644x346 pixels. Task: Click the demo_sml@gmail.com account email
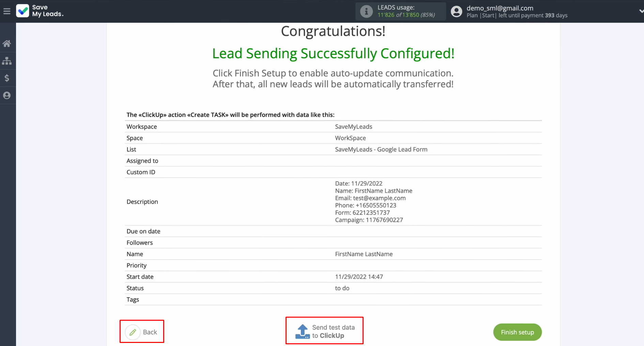click(x=500, y=8)
